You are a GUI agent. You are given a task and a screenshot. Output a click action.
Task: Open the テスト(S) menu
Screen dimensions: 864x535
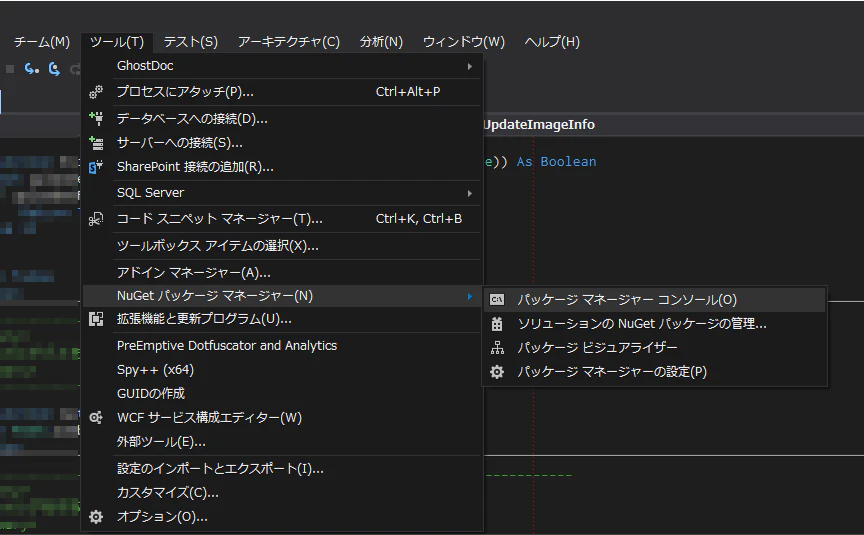coord(191,42)
